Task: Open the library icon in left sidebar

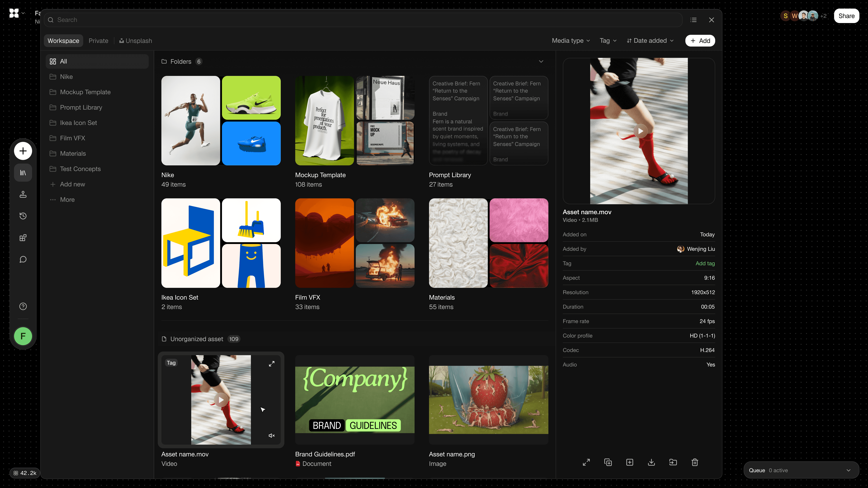Action: click(x=23, y=173)
